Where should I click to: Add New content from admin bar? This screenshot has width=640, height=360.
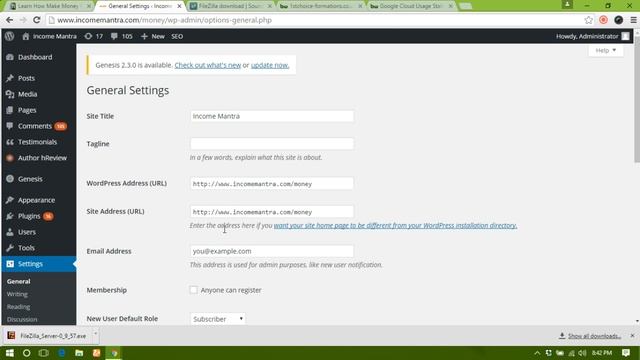pyautogui.click(x=153, y=36)
